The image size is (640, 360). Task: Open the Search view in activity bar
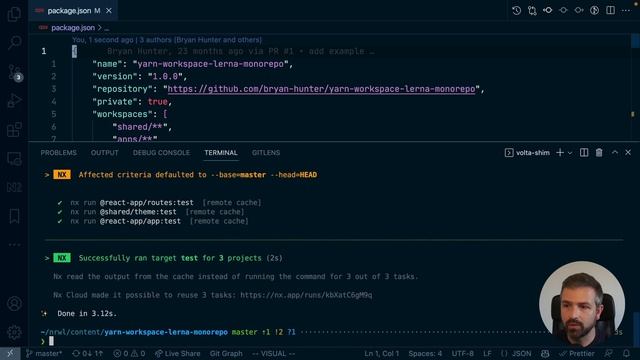coord(14,42)
